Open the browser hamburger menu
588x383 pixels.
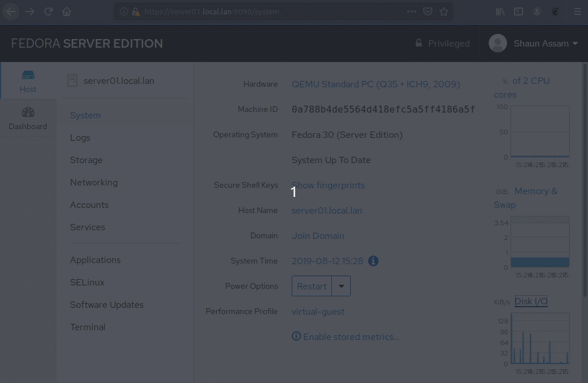point(578,11)
